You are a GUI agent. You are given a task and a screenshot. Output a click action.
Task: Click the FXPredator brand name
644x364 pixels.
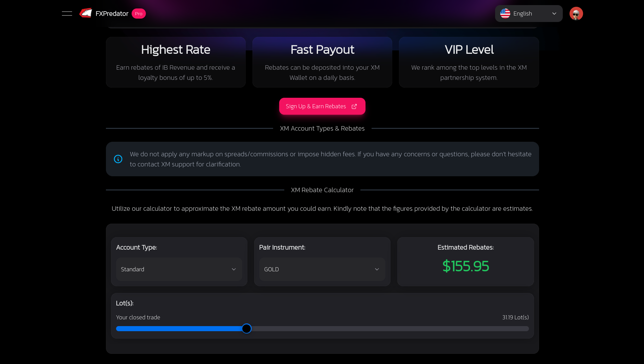point(112,14)
